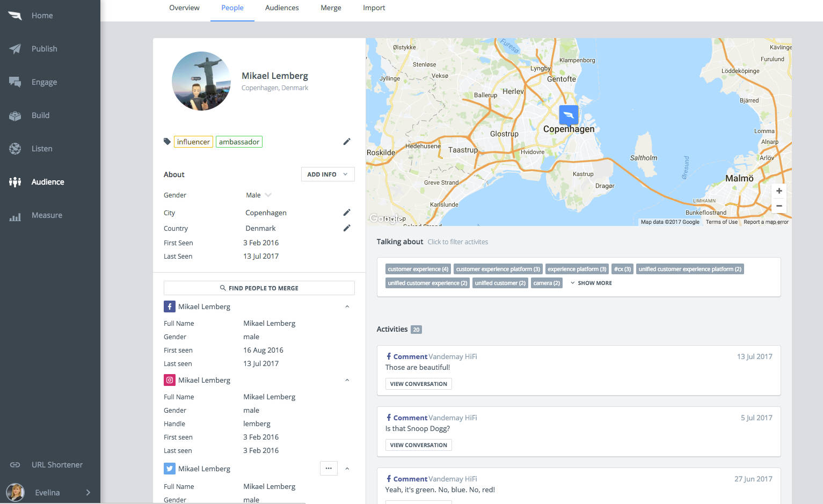Zoom in on the map with the plus control
This screenshot has width=823, height=504.
pos(778,191)
